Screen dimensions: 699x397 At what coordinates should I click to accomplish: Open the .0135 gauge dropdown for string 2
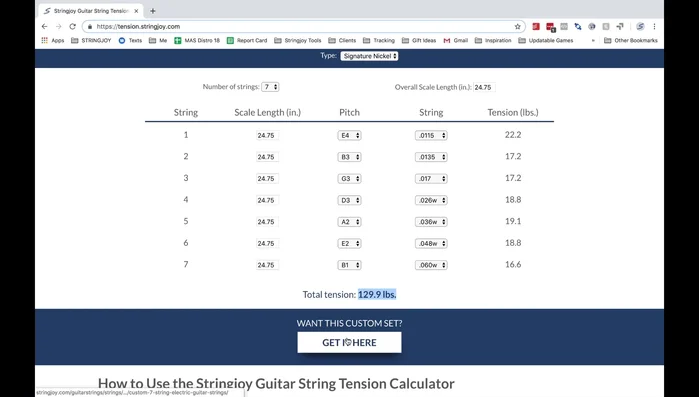pos(431,157)
